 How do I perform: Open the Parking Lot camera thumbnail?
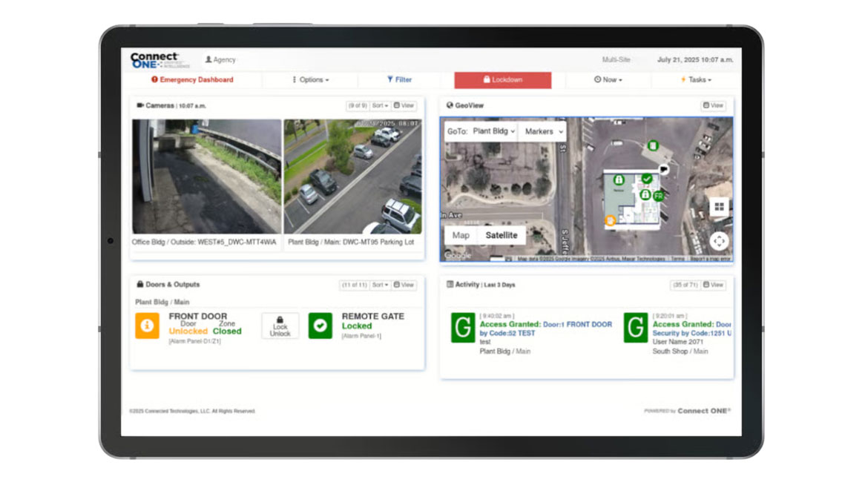(x=352, y=177)
